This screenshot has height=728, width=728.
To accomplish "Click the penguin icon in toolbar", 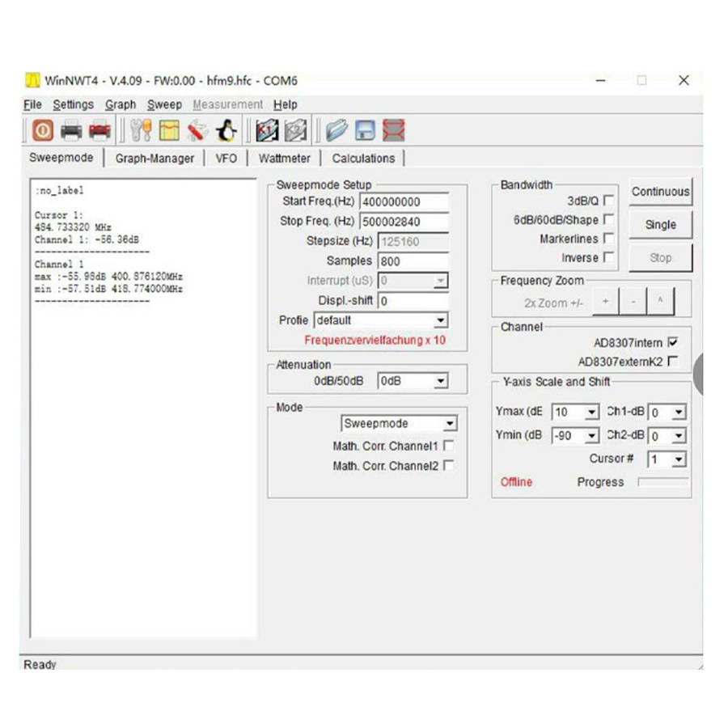I will point(225,130).
